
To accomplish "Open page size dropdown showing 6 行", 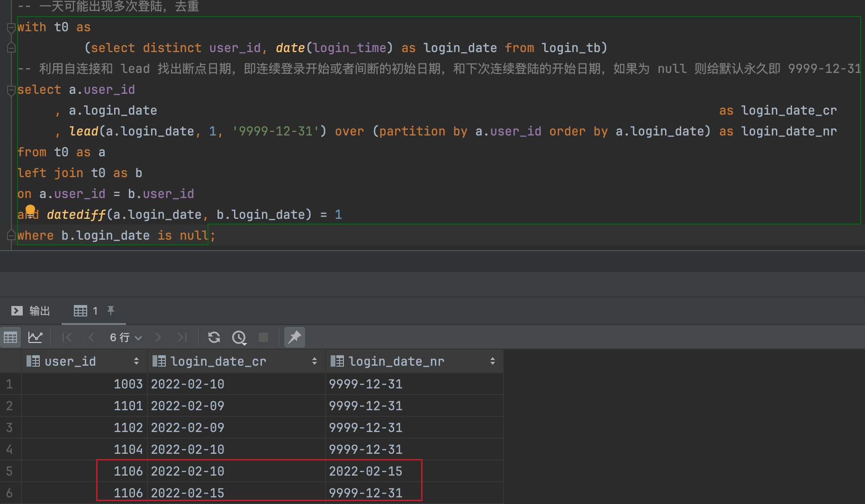I will point(126,337).
